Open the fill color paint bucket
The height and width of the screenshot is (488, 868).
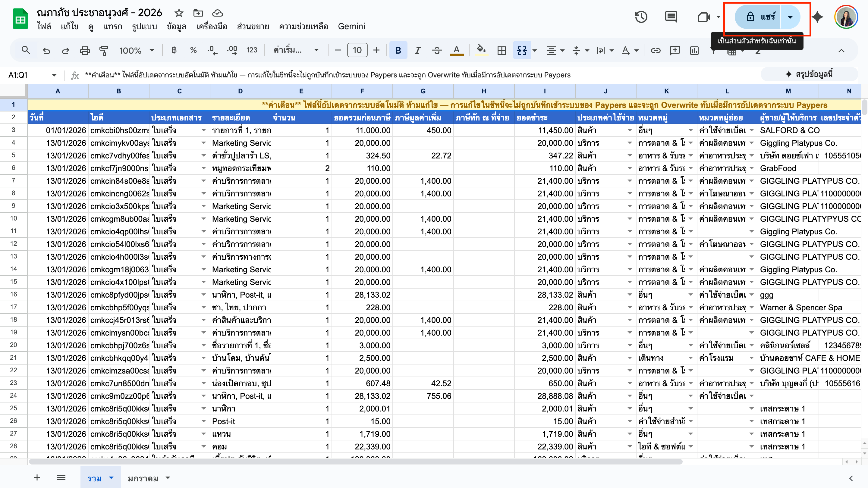[481, 51]
